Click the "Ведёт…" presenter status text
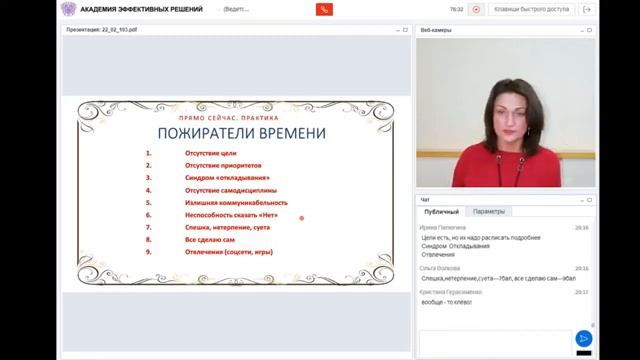 (x=236, y=9)
